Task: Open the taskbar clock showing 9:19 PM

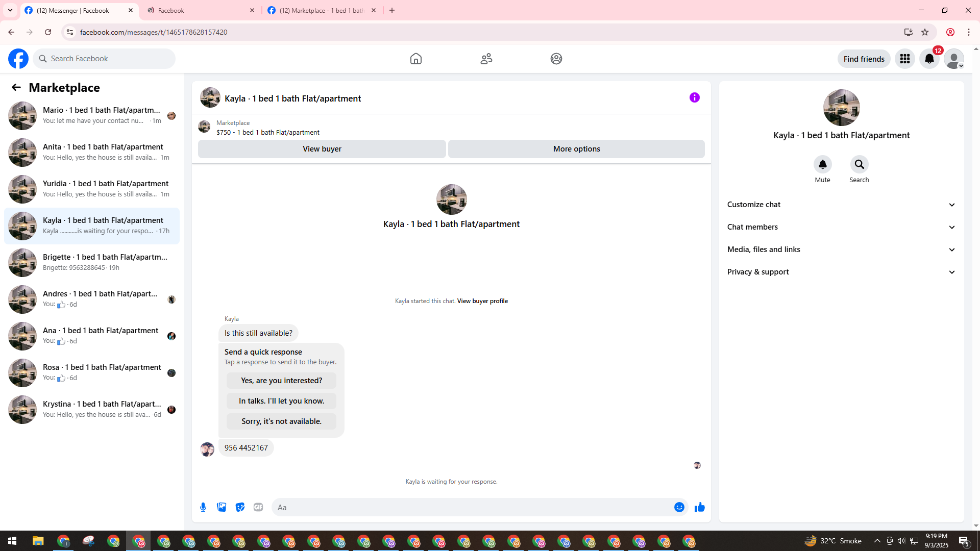Action: pyautogui.click(x=936, y=541)
